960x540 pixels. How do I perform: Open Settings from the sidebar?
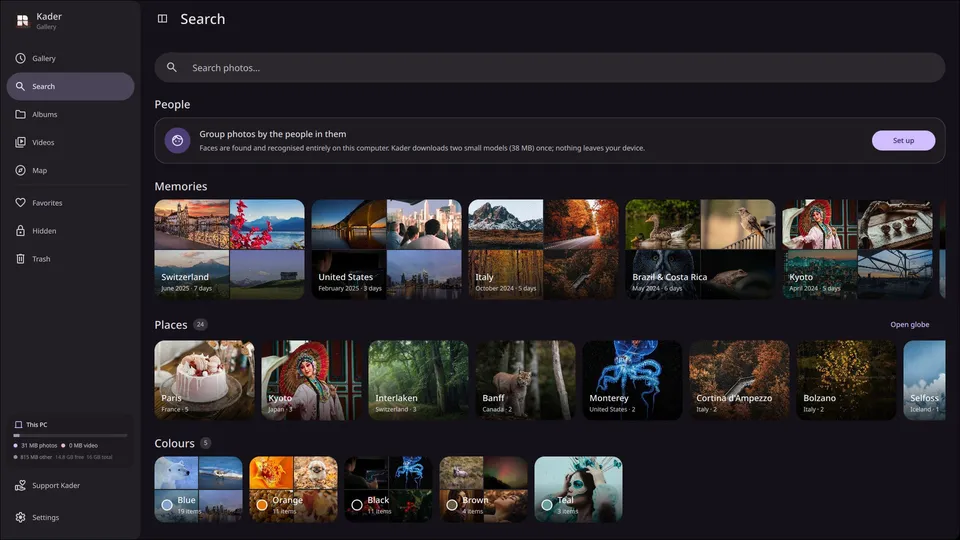point(70,517)
